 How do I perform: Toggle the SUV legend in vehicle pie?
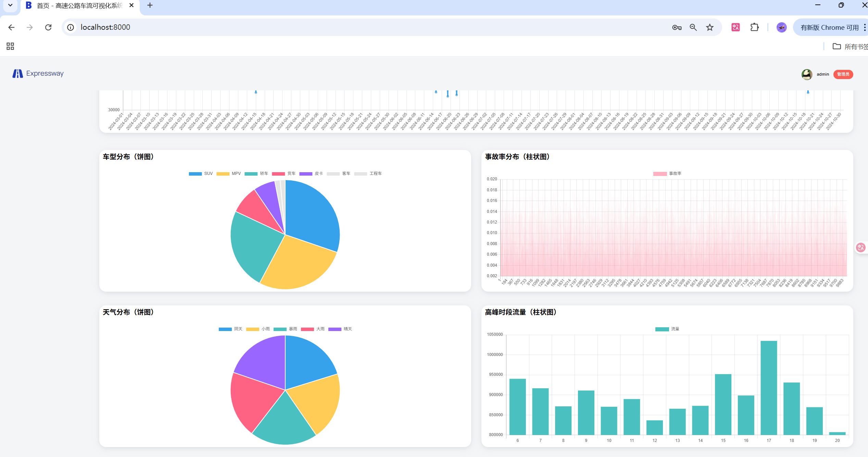(201, 174)
